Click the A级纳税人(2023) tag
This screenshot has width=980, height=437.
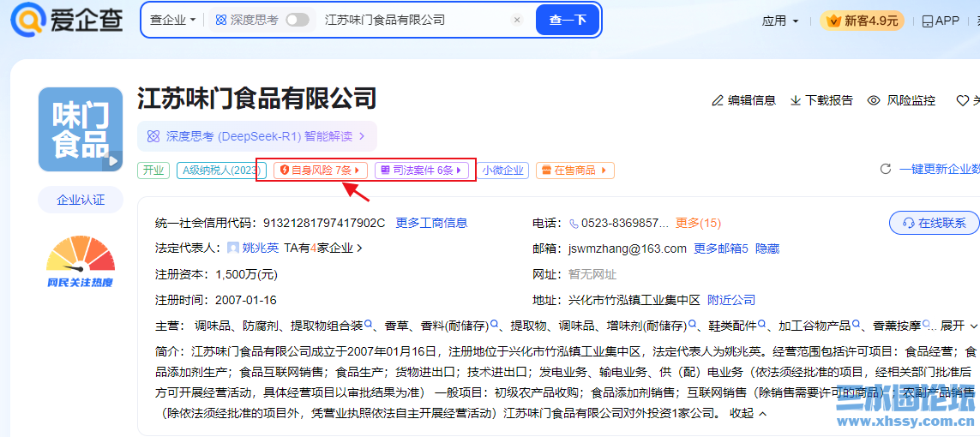[221, 170]
